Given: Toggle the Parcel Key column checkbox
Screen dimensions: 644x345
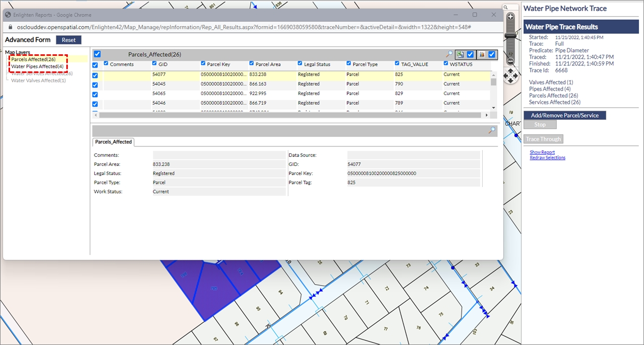Looking at the screenshot, I should point(203,64).
